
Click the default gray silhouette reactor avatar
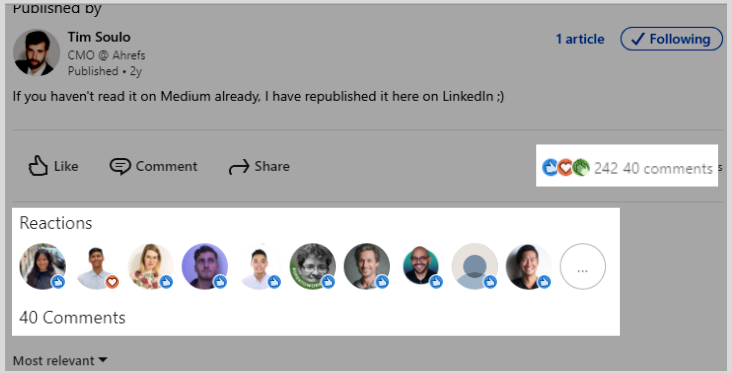click(x=475, y=266)
